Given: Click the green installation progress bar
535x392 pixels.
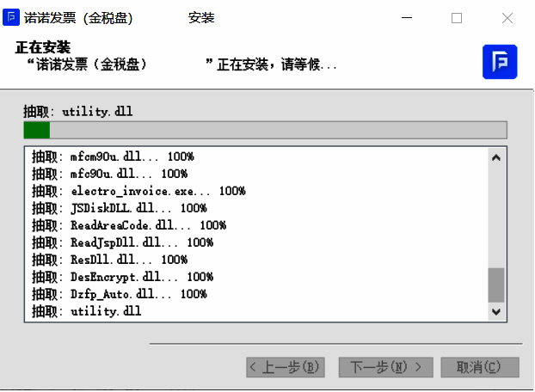Looking at the screenshot, I should click(265, 130).
